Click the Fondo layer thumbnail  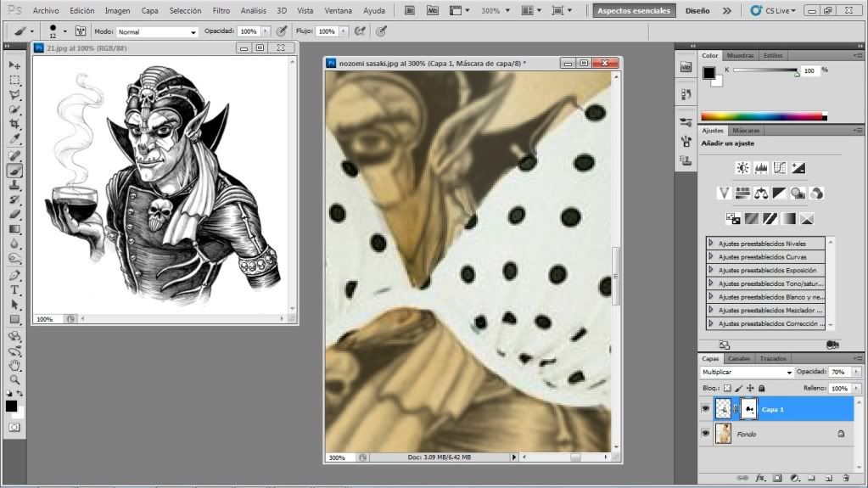[x=723, y=434]
